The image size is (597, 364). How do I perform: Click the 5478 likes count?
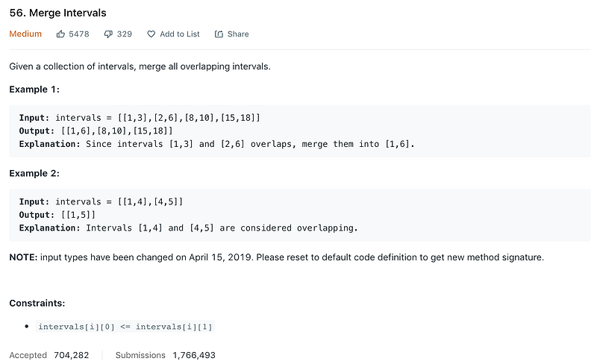click(79, 34)
